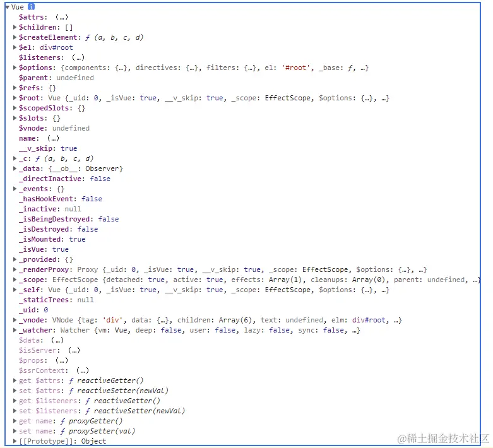Expand the $root Vue entry
Screen dimensions: 493x448
coord(15,98)
